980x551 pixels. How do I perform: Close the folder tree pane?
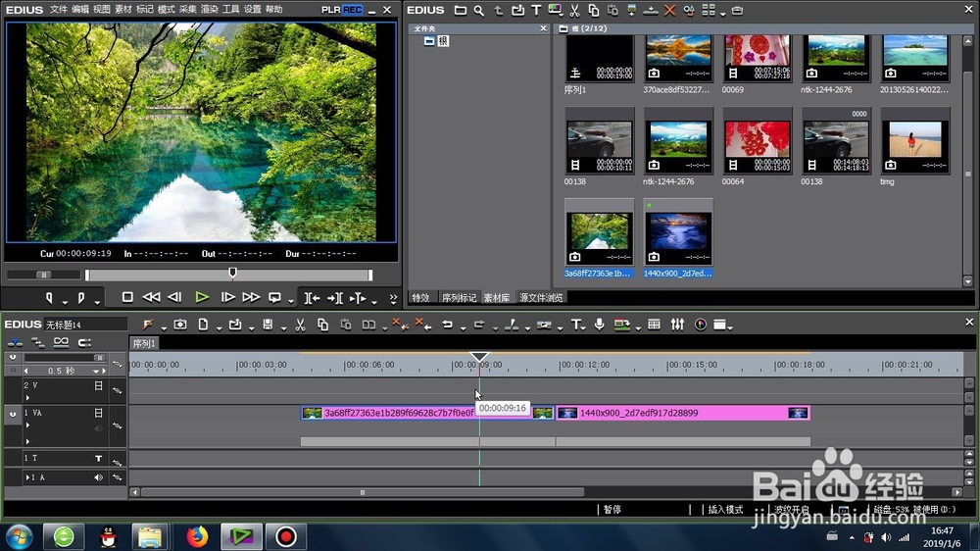(543, 28)
